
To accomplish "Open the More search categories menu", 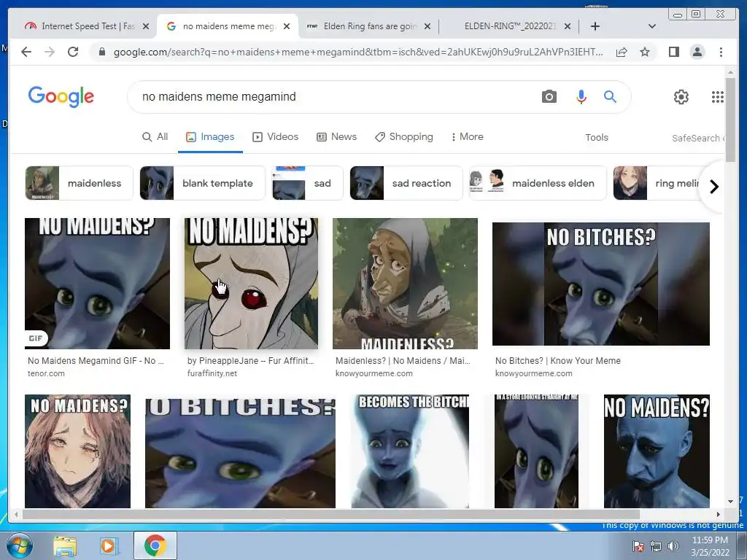I will [x=466, y=137].
